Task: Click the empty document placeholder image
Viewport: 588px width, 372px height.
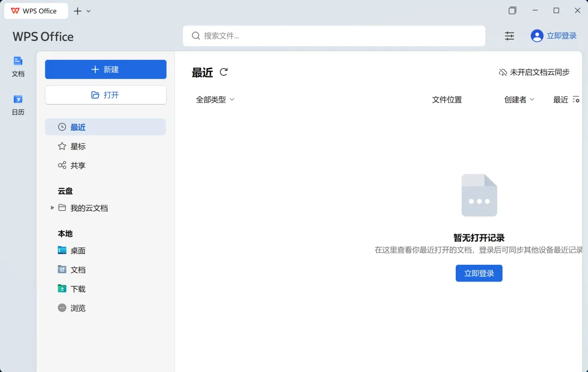Action: pyautogui.click(x=479, y=196)
